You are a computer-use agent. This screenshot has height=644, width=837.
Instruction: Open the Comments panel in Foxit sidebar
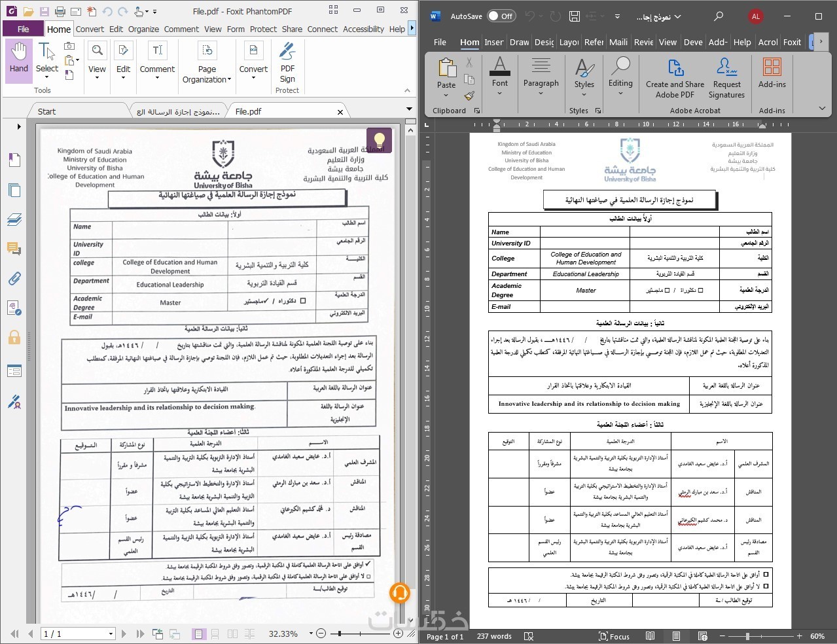14,249
